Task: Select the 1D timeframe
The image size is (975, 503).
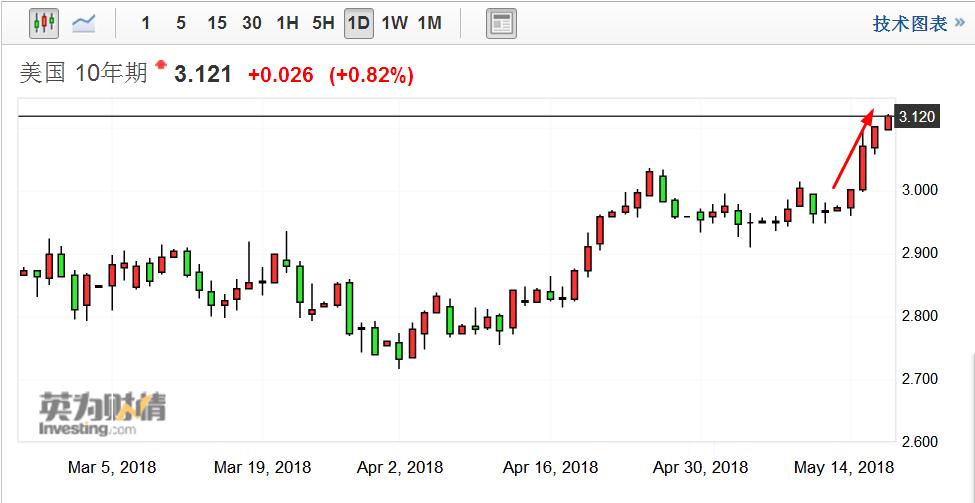Action: [359, 24]
